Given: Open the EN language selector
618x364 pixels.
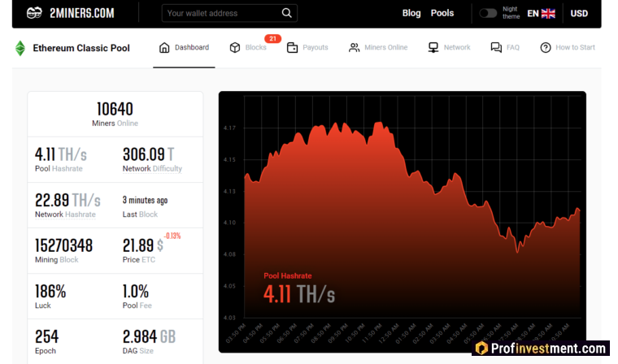Looking at the screenshot, I should tap(533, 13).
